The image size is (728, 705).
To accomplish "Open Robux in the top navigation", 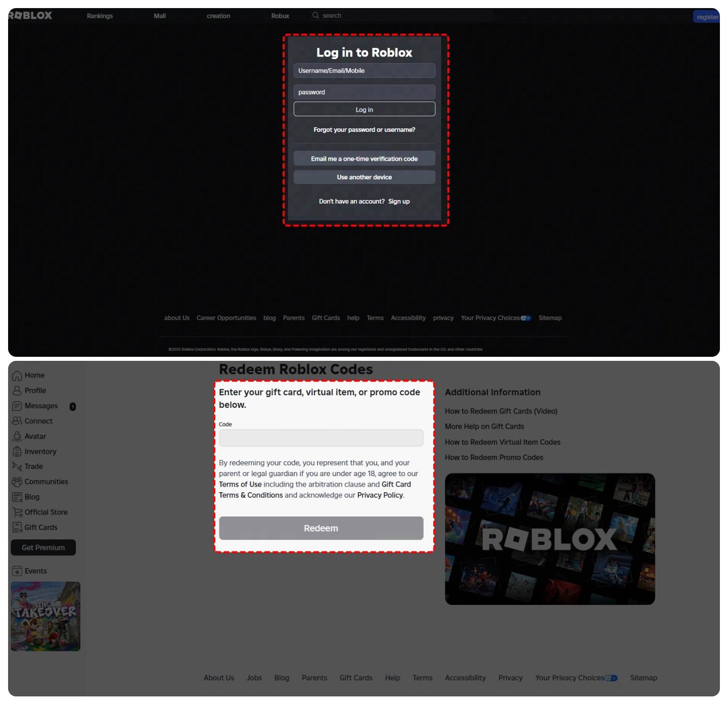I will click(x=280, y=16).
